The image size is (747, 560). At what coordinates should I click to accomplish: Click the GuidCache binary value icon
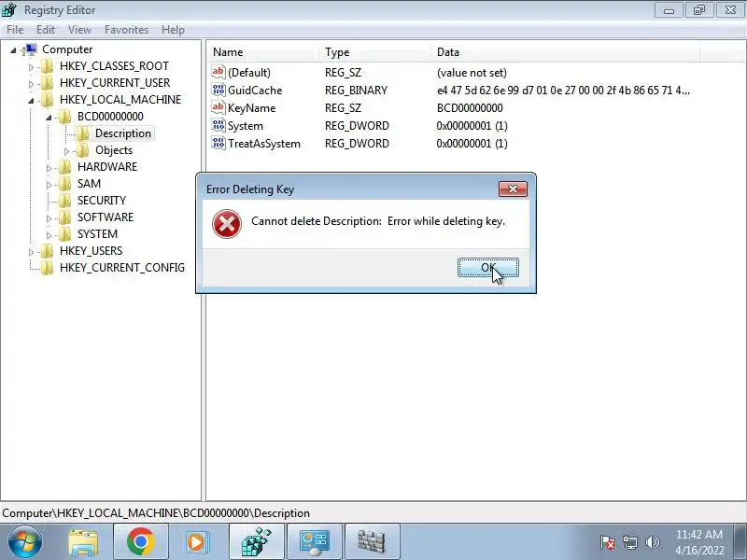[x=218, y=90]
